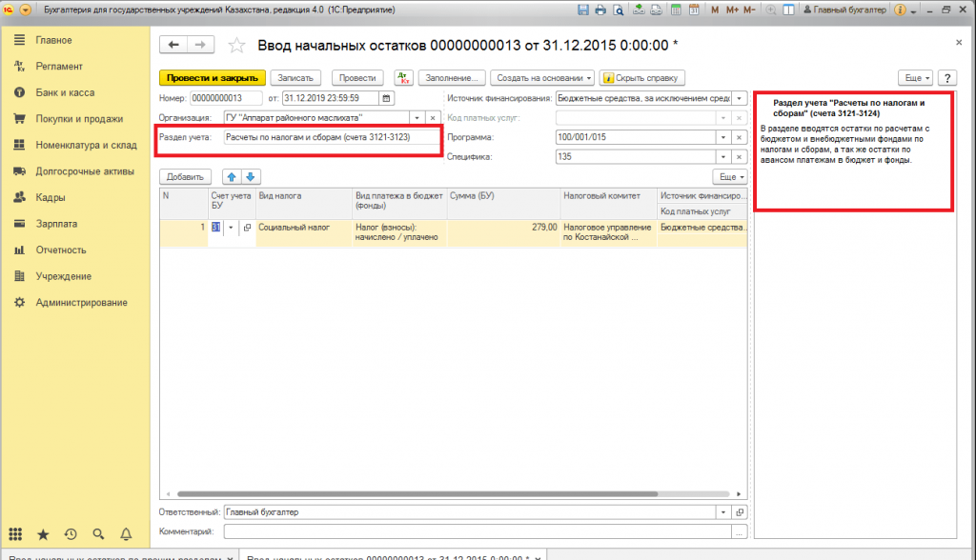Move row down with blue arrow

pyautogui.click(x=250, y=176)
